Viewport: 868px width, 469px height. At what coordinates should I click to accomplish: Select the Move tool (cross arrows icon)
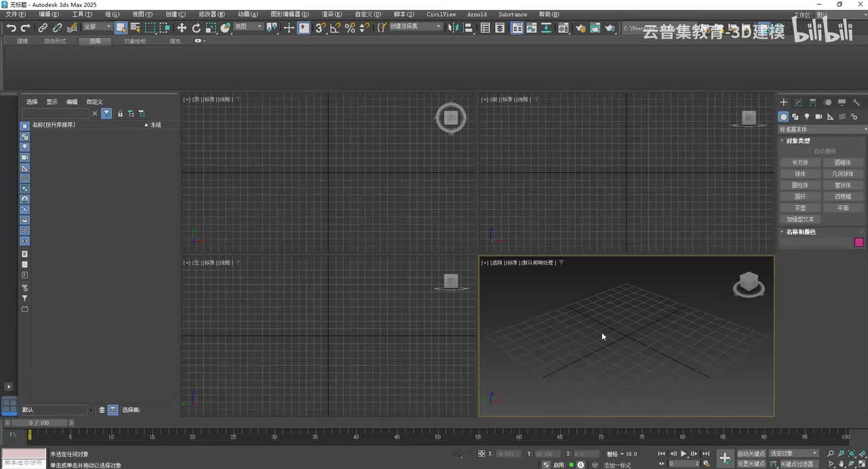[182, 28]
